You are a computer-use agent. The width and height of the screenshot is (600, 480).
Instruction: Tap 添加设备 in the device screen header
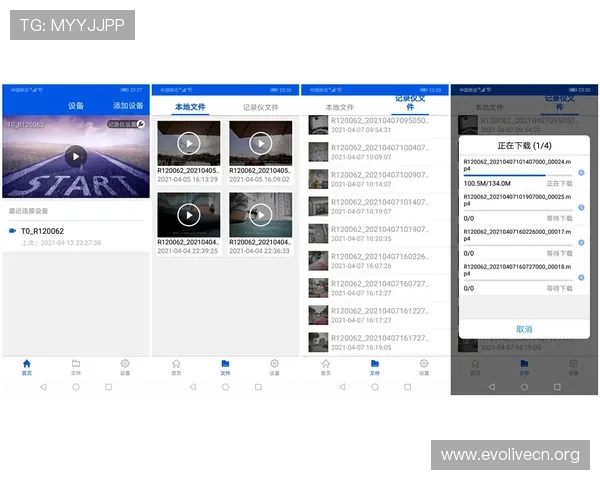(128, 106)
